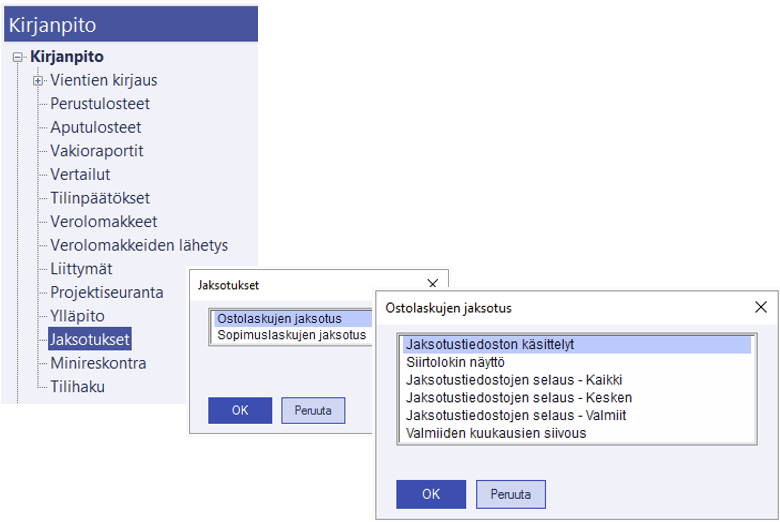780x522 pixels.
Task: Open Perustulosteet in the tree
Action: 100,104
